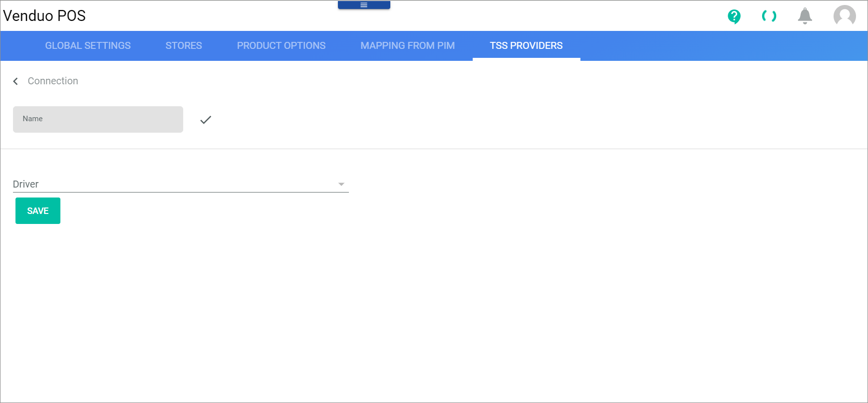Click the Save button

click(38, 211)
